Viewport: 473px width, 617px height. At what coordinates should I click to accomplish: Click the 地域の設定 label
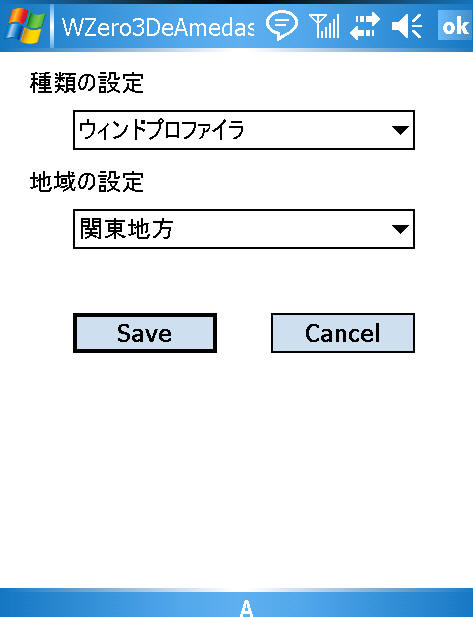87,182
